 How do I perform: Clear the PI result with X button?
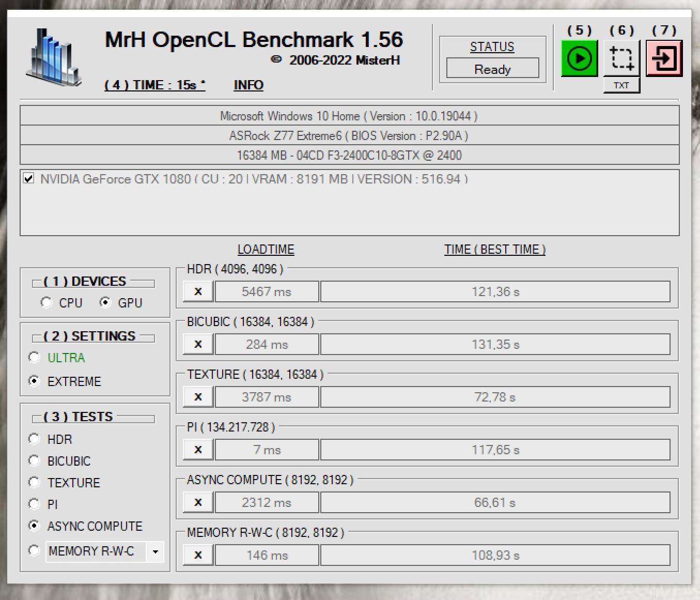pyautogui.click(x=198, y=450)
